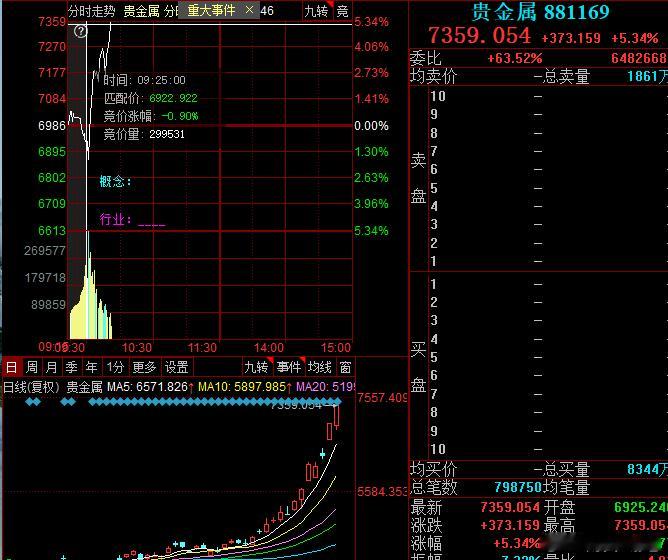Click the 总卖量 label

(x=566, y=77)
